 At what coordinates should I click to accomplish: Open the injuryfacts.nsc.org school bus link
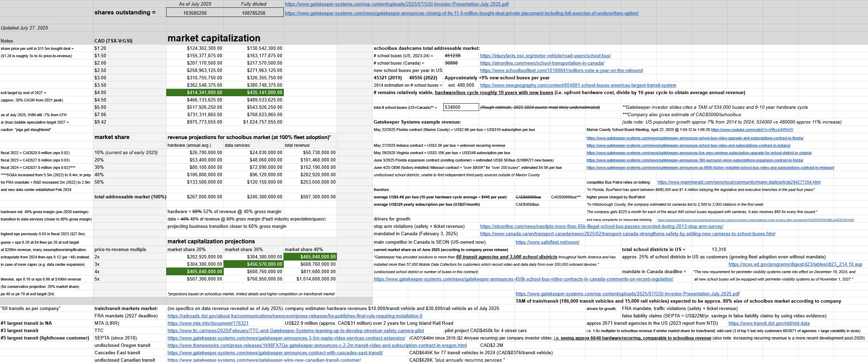point(545,56)
